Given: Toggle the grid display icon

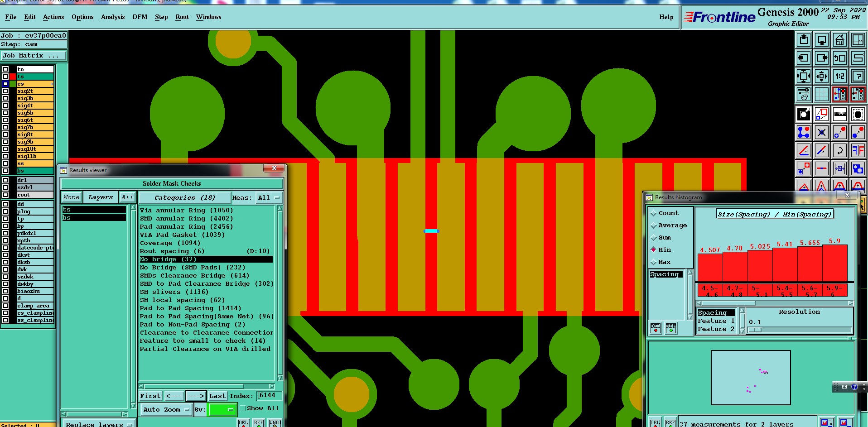Looking at the screenshot, I should (x=822, y=94).
